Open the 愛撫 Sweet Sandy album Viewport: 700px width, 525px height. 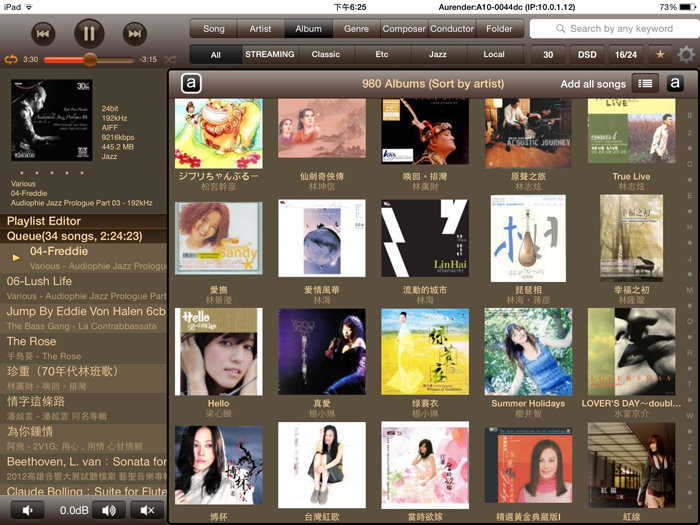(219, 238)
